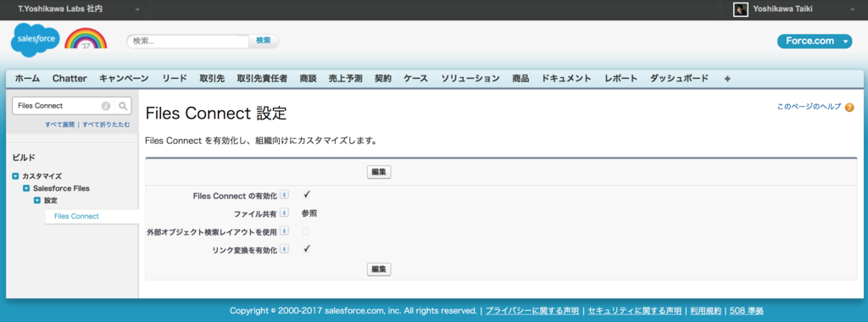Open the このページのヘルプ link
The width and height of the screenshot is (868, 322).
(x=809, y=107)
